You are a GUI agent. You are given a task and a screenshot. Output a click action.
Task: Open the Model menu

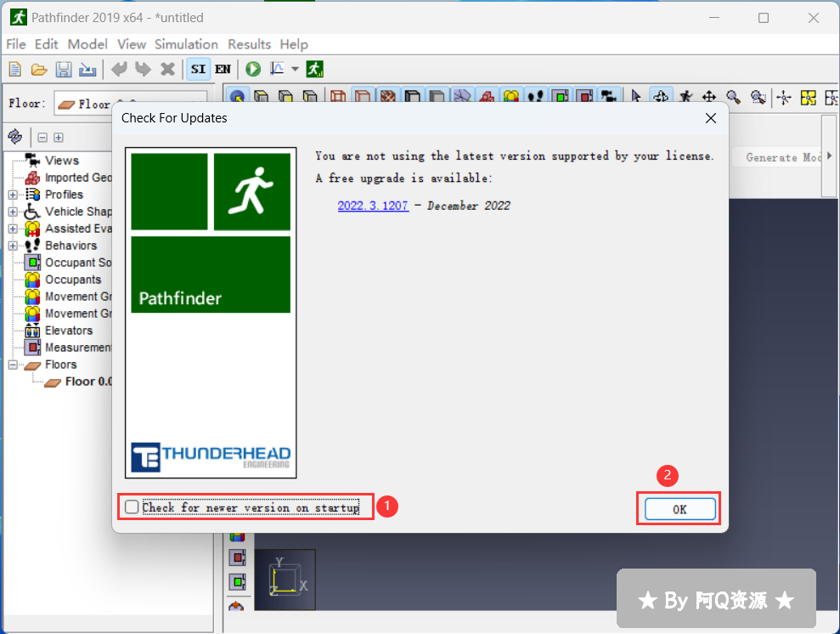pos(87,44)
